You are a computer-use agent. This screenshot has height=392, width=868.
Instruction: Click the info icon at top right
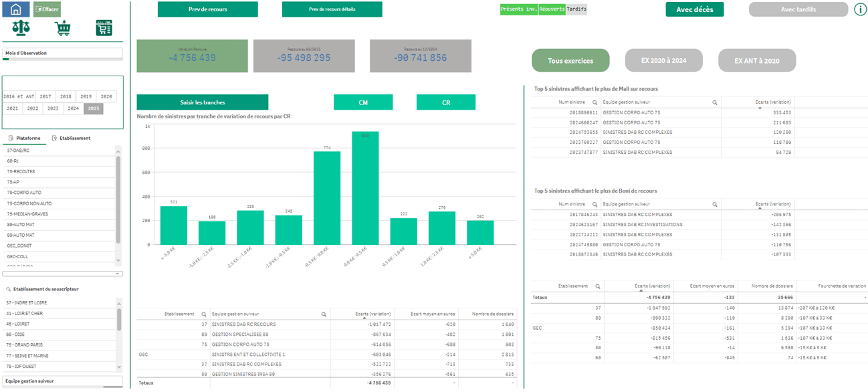(x=860, y=9)
